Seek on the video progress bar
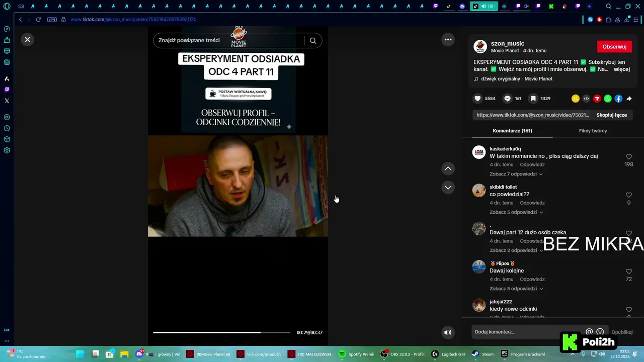The width and height of the screenshot is (644, 362). pyautogui.click(x=222, y=332)
